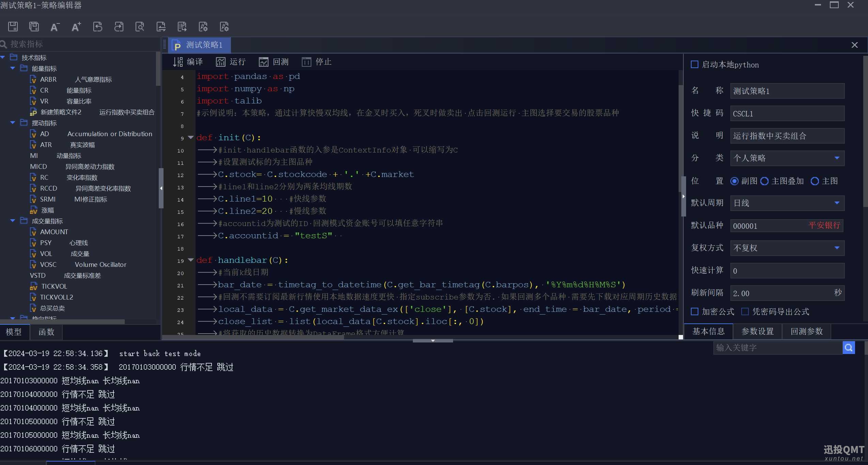Click the 输入关键字 log search field
The width and height of the screenshot is (868, 465).
point(778,348)
